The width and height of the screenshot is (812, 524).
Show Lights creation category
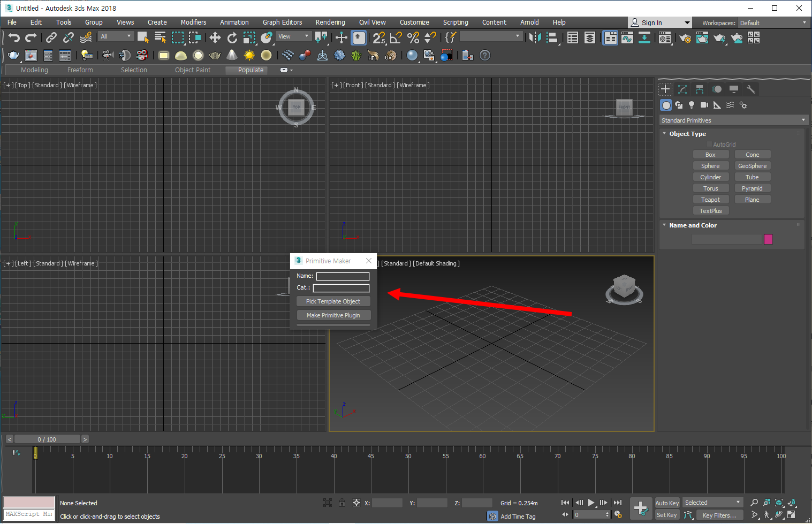coord(692,105)
